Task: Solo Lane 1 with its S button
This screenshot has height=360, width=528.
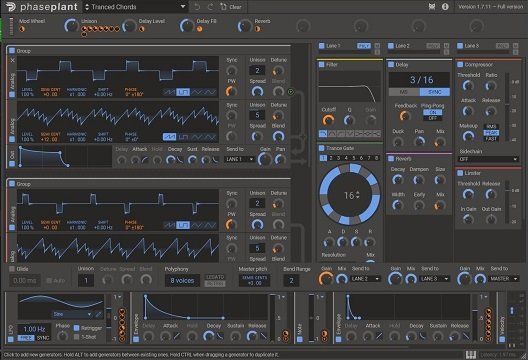Action: (377, 52)
